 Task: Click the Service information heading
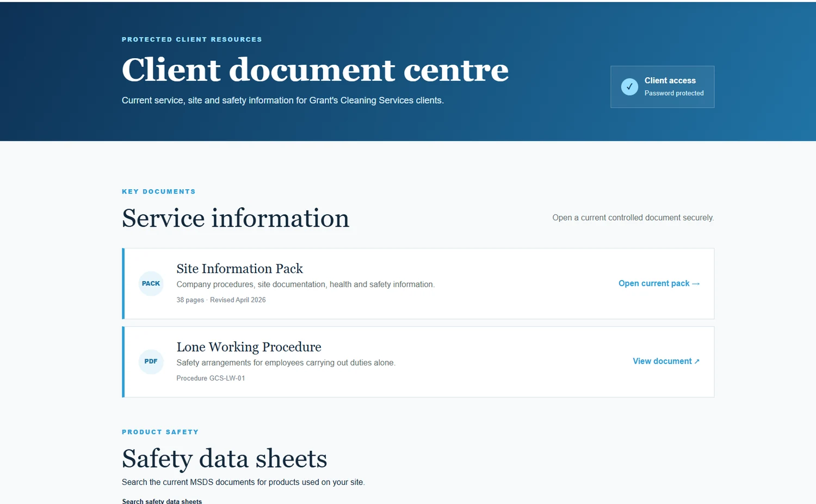pyautogui.click(x=236, y=218)
